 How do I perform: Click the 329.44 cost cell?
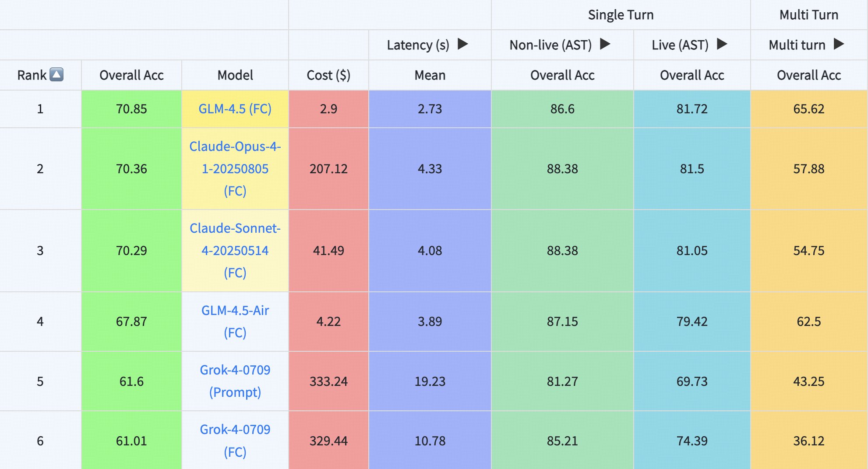328,441
